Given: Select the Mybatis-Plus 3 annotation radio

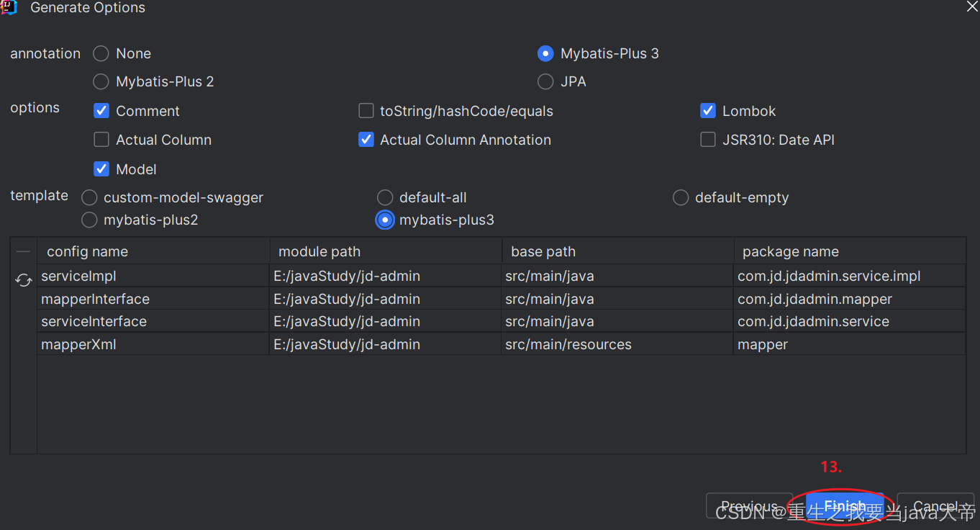Looking at the screenshot, I should point(545,53).
